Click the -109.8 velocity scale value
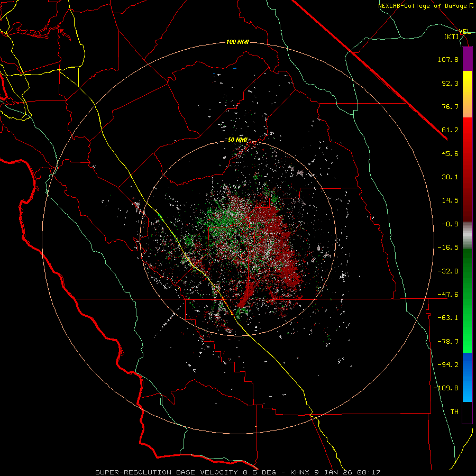476x476 pixels. 446,388
